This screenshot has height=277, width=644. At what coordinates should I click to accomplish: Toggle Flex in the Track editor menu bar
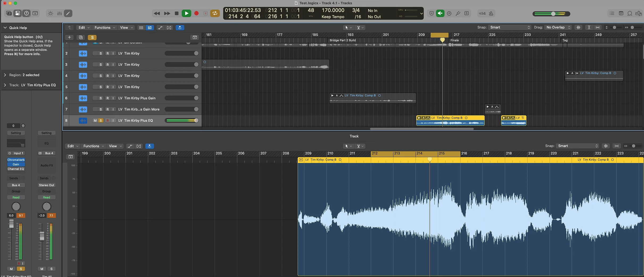pyautogui.click(x=139, y=146)
